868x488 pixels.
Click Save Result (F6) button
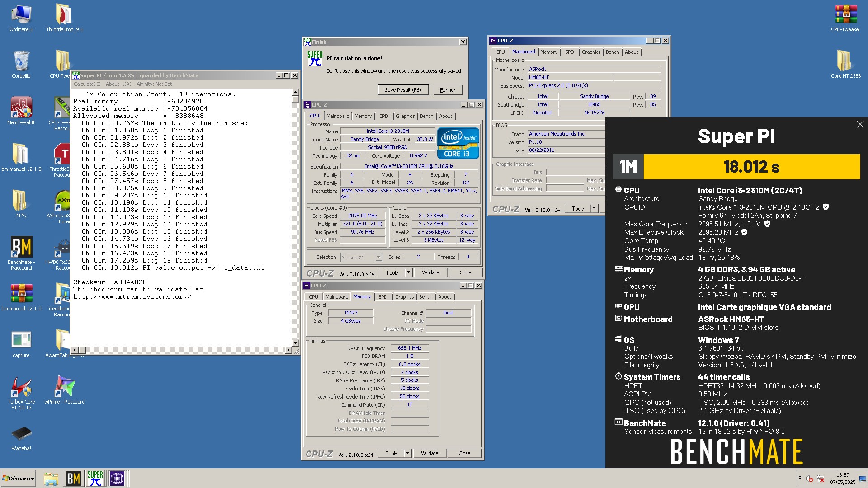403,90
